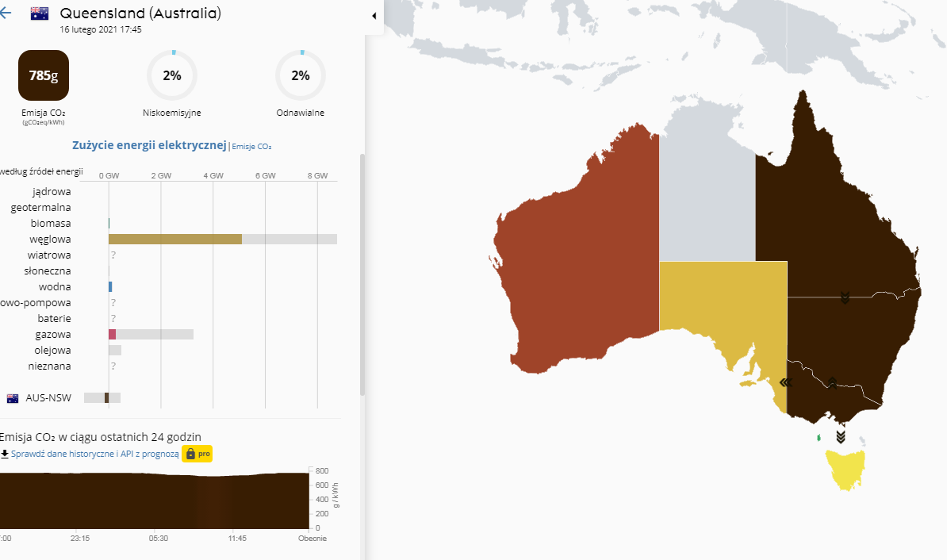Viewport: 947px width, 560px height.
Task: Click the Victoria–Tasmania exchange arrow
Action: coord(841,436)
